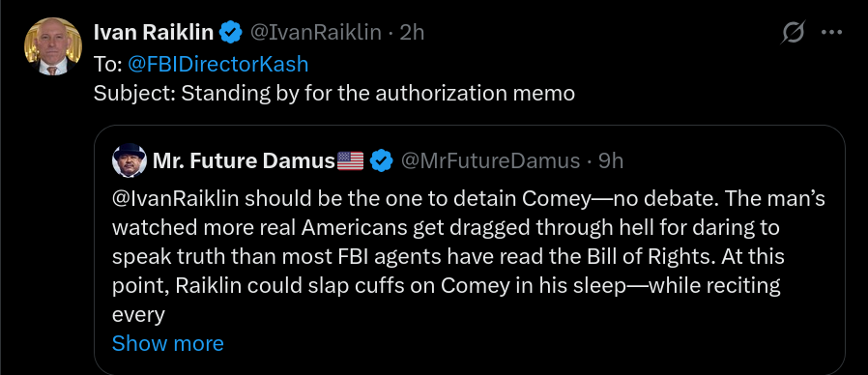Open the quoted post body text

pyautogui.click(x=469, y=257)
